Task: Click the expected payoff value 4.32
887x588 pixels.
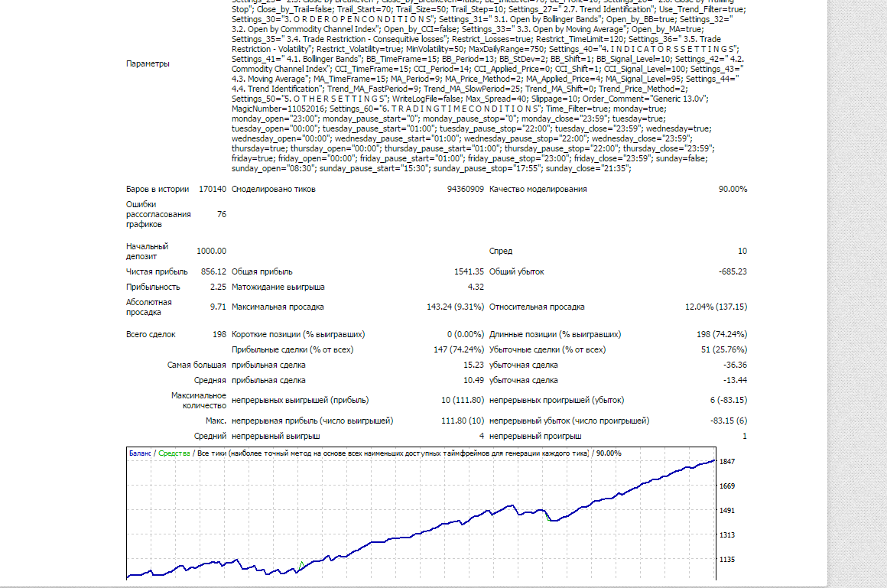Action: tap(476, 287)
